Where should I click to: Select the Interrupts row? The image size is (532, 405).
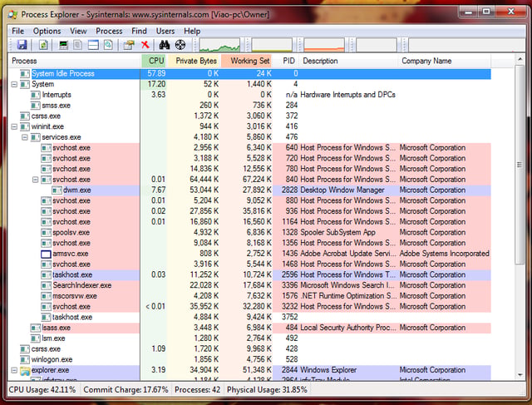249,95
